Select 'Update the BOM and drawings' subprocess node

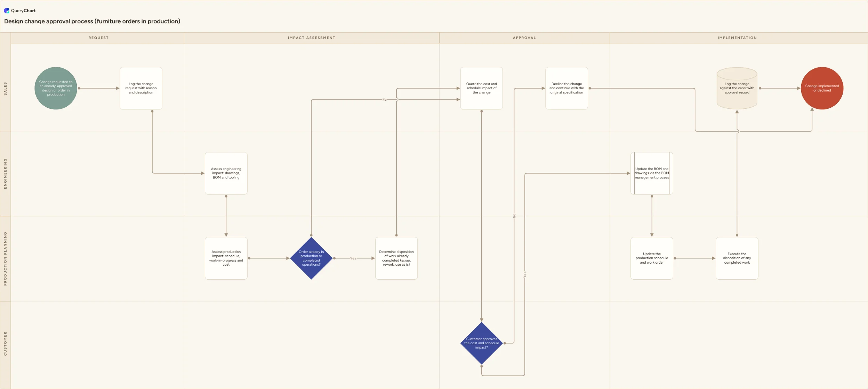coord(652,173)
